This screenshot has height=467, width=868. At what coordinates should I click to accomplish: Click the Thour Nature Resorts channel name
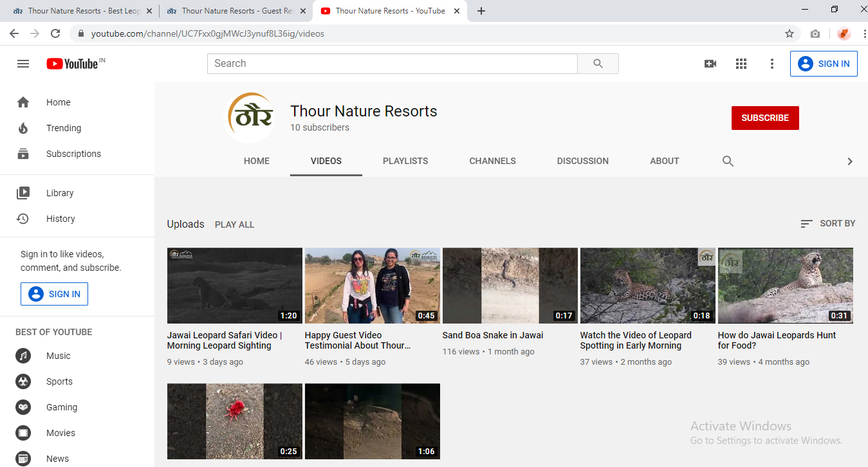click(364, 111)
